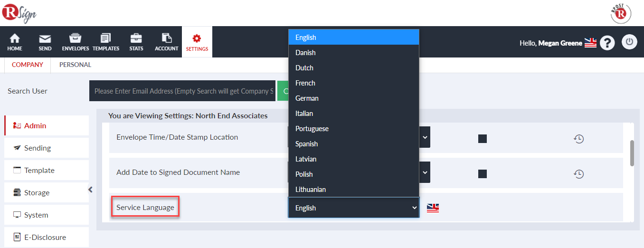Image resolution: width=644 pixels, height=248 pixels.
Task: Expand the Service Language dropdown
Action: [354, 208]
